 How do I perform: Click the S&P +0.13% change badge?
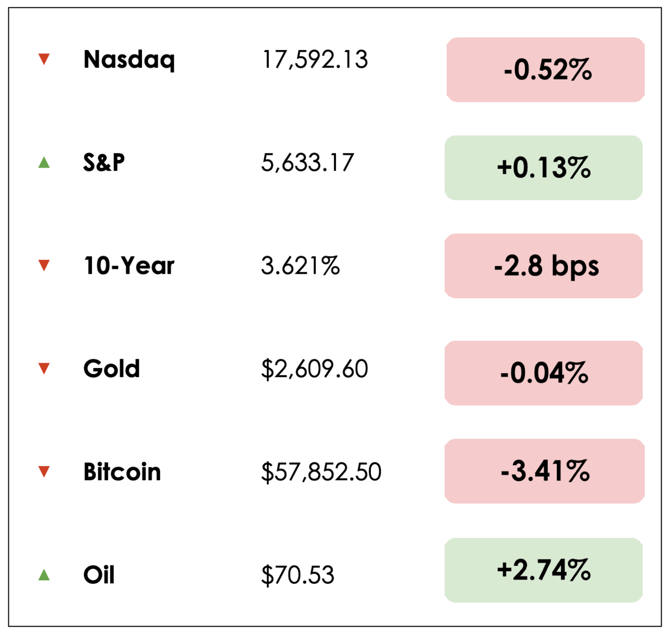click(544, 168)
